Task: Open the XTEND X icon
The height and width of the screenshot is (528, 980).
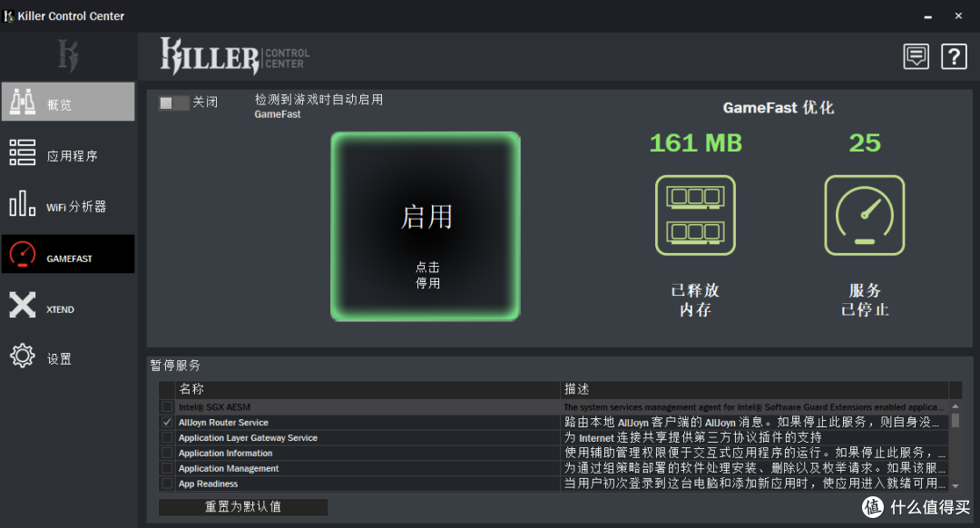Action: tap(23, 305)
